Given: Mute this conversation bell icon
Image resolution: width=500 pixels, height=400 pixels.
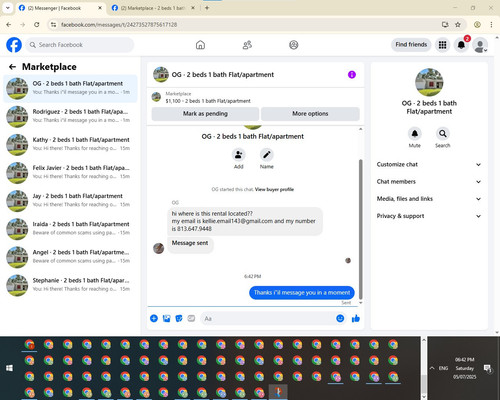Looking at the screenshot, I should (x=415, y=134).
